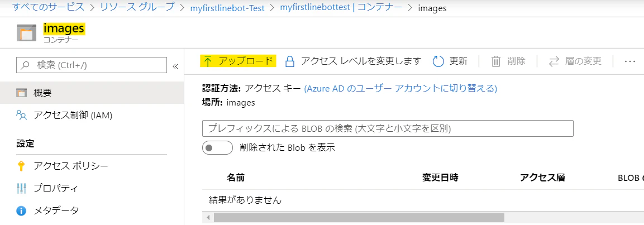Click the 結果がありません text

point(245,200)
